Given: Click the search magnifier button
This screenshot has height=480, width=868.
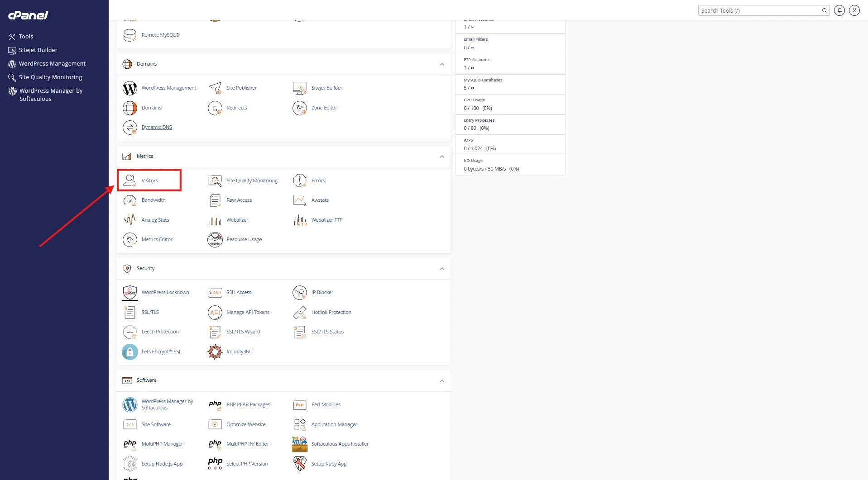Looking at the screenshot, I should [x=825, y=10].
